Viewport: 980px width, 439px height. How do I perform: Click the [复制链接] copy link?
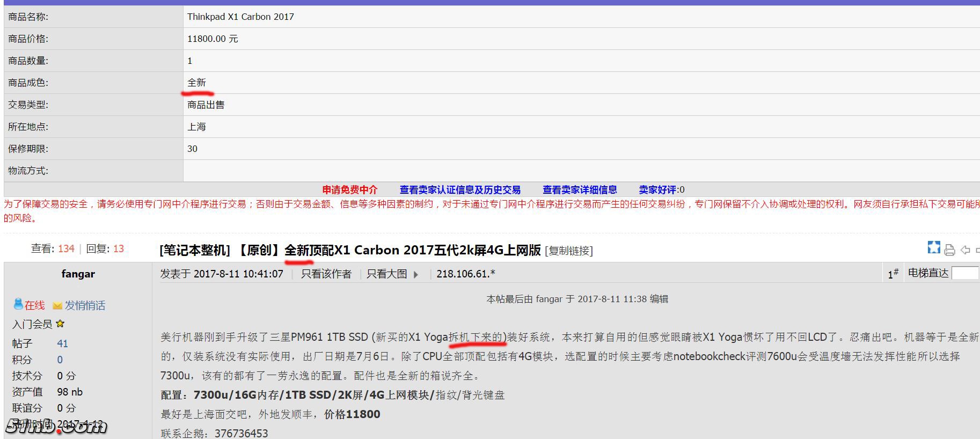pos(569,251)
